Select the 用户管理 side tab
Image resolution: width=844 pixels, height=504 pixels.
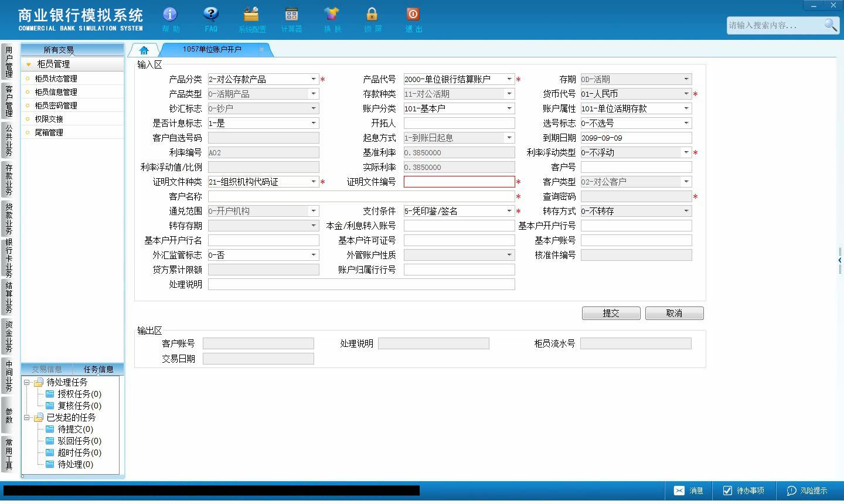9,62
